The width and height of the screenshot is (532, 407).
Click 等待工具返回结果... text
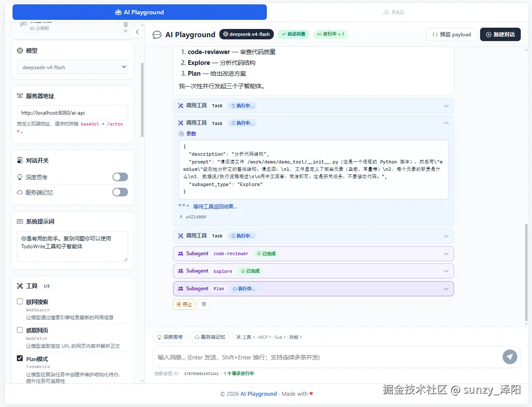[x=215, y=206]
